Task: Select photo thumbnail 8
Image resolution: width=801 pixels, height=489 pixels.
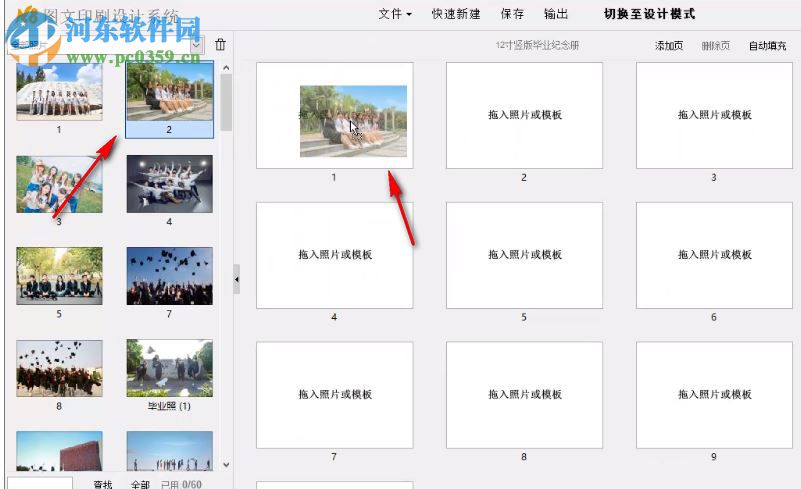Action: [59, 368]
